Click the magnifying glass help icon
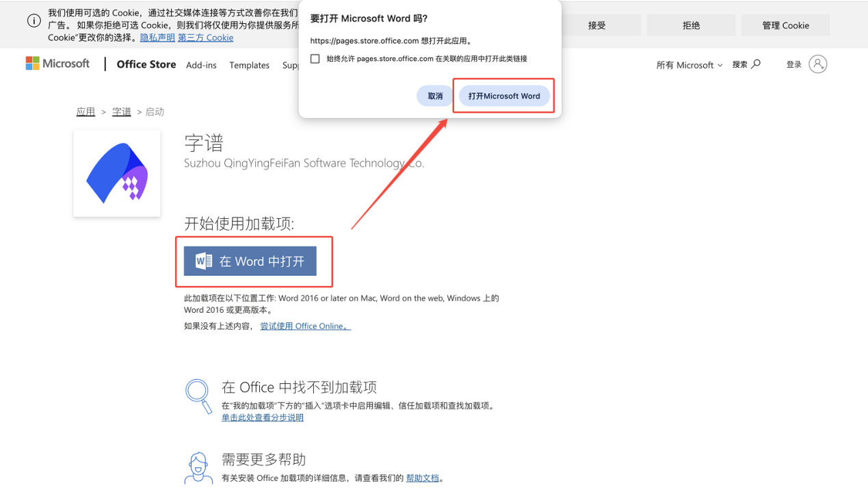The height and width of the screenshot is (494, 868). [x=198, y=396]
